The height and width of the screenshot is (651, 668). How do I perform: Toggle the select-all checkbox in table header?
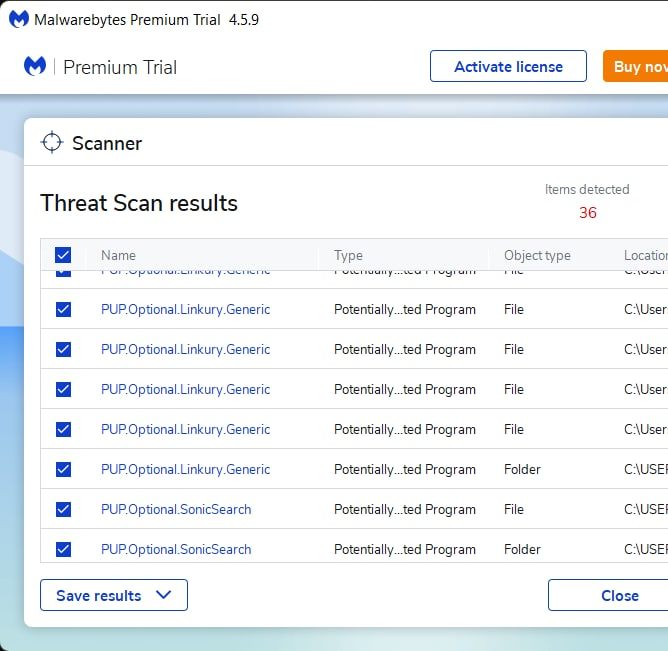point(63,255)
